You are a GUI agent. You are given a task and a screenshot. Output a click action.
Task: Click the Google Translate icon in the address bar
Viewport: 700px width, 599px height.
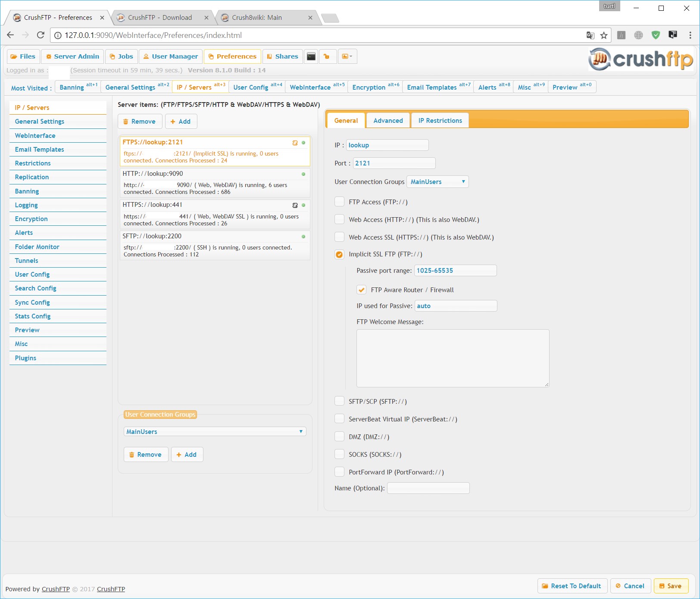click(591, 35)
